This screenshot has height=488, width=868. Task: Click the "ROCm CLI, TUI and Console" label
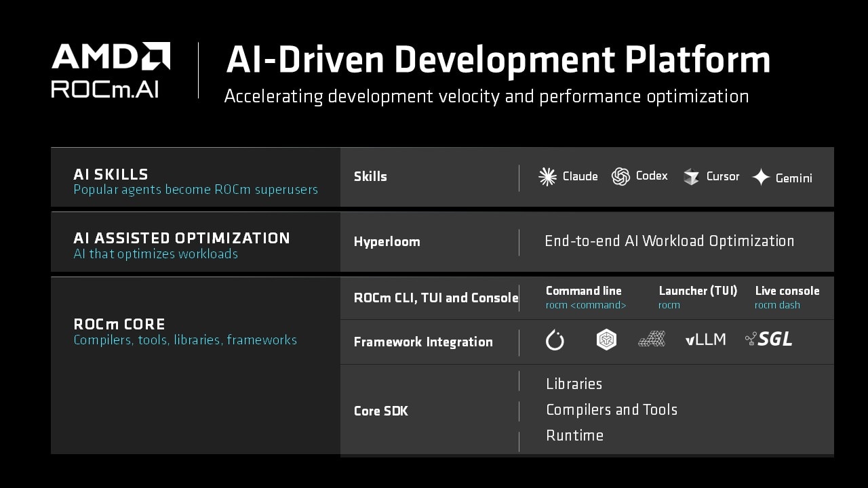click(436, 298)
